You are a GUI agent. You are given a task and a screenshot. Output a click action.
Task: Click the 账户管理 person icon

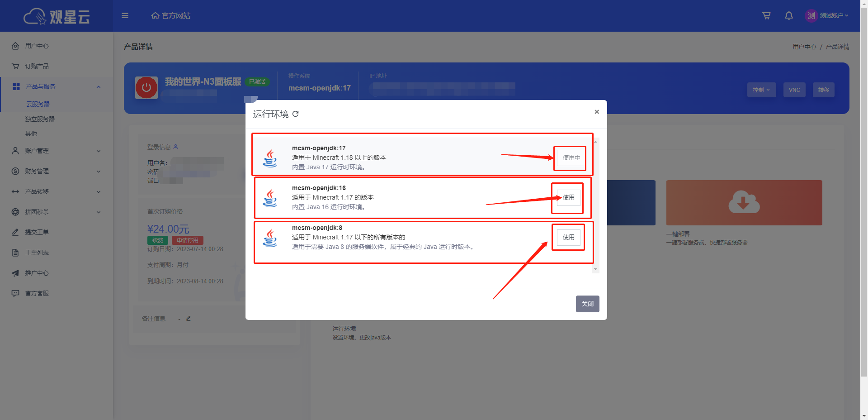15,151
